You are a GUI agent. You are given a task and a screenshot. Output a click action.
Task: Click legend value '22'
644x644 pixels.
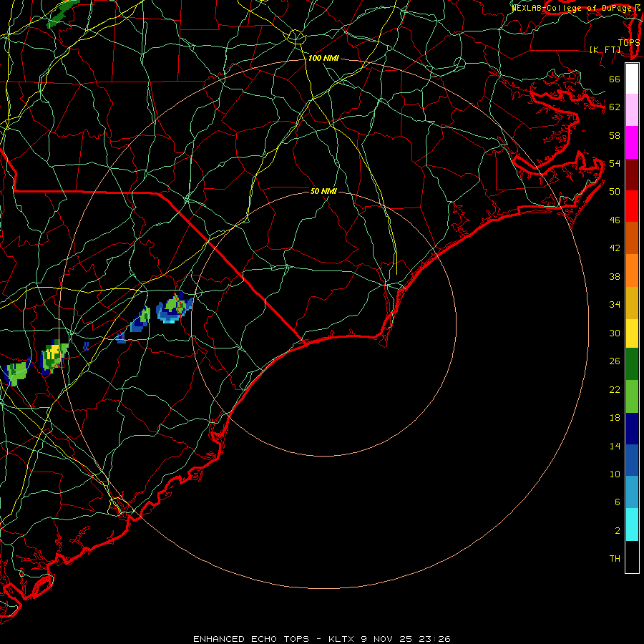coord(615,390)
